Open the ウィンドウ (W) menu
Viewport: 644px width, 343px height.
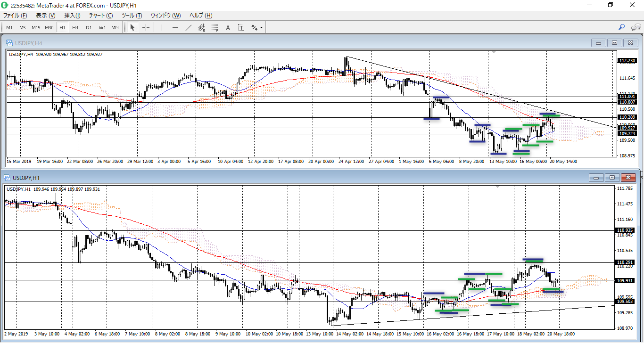click(x=165, y=16)
